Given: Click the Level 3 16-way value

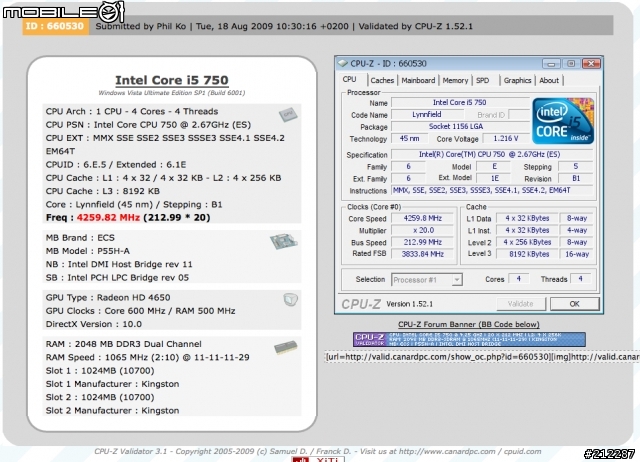Looking at the screenshot, I should (576, 254).
